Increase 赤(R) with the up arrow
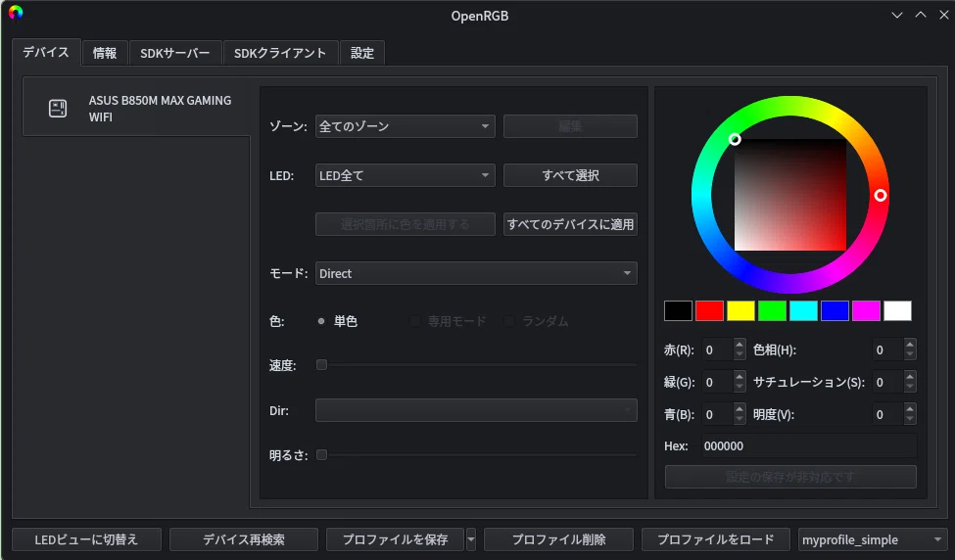This screenshot has width=955, height=560. pos(740,345)
